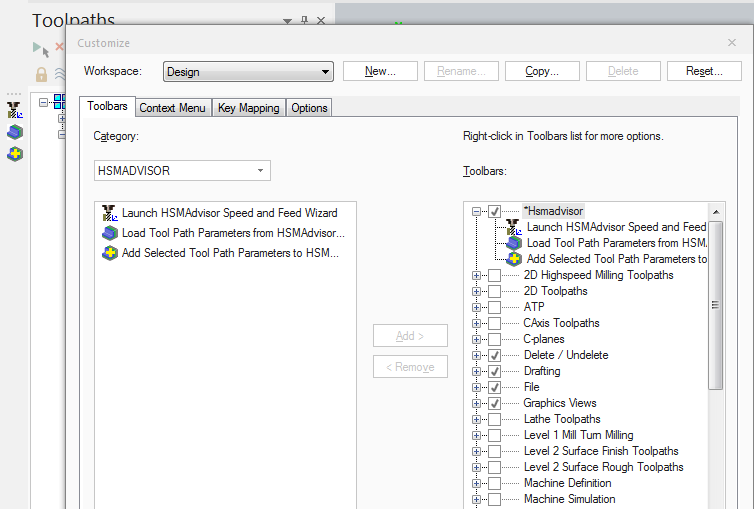The image size is (754, 509).
Task: Click the Delete workspace button
Action: pos(623,71)
